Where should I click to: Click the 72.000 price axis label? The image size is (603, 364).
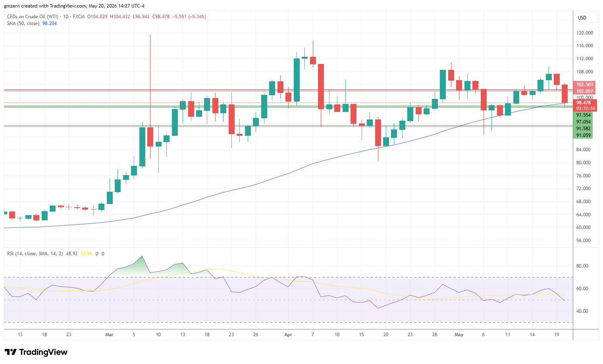(x=584, y=189)
